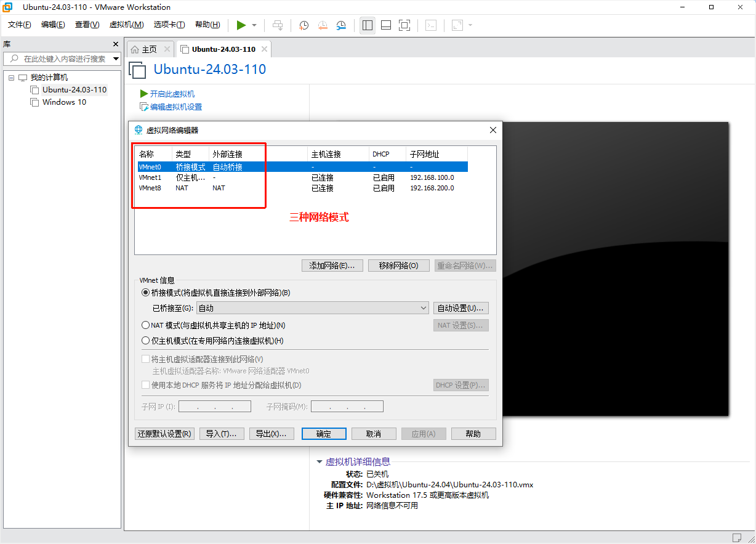
Task: Open the 帮助(H) menu
Action: (207, 25)
